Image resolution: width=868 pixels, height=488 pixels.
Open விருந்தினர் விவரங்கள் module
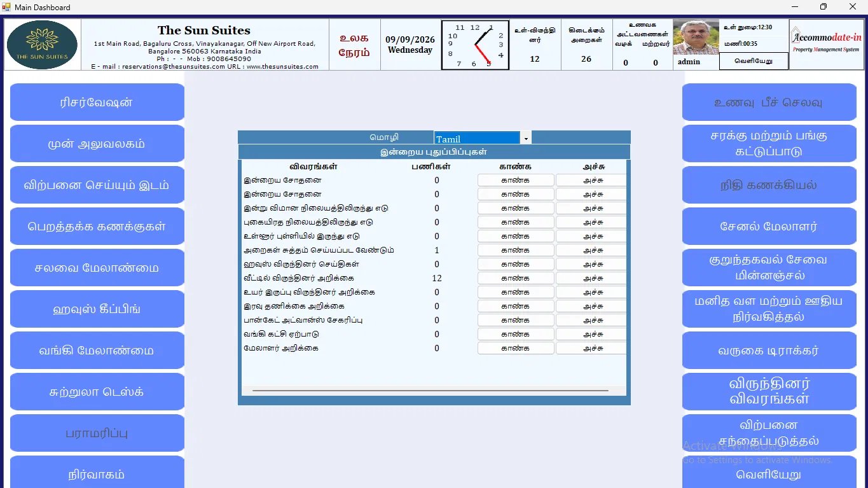pyautogui.click(x=769, y=392)
